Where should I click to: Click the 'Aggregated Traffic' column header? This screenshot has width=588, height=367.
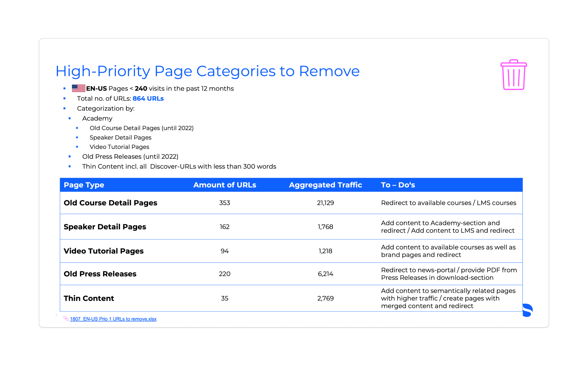tap(325, 185)
